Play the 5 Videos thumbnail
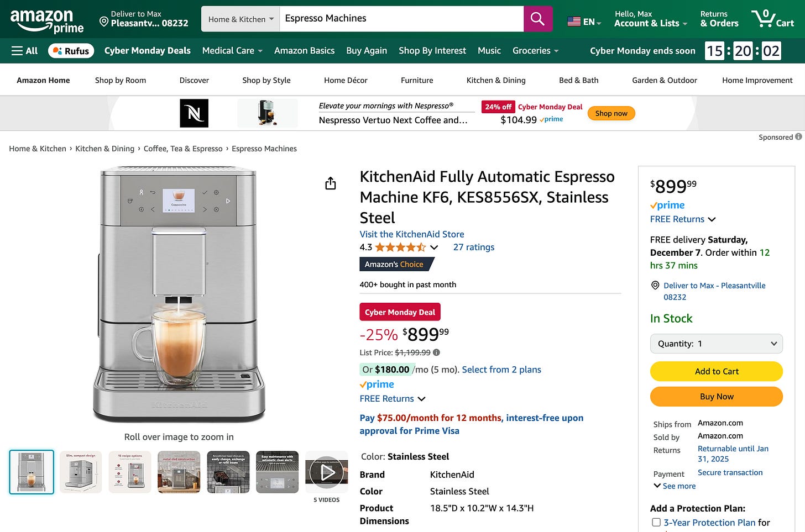The width and height of the screenshot is (805, 532). point(326,472)
